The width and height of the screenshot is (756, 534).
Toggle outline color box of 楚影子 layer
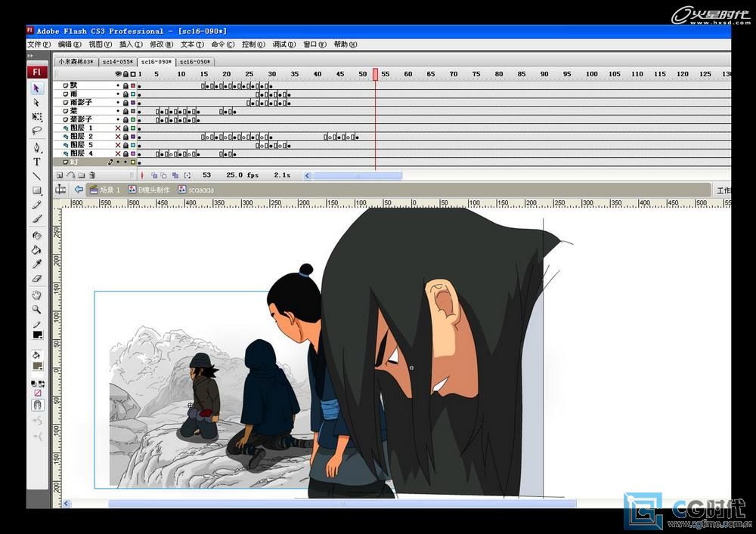tap(133, 119)
